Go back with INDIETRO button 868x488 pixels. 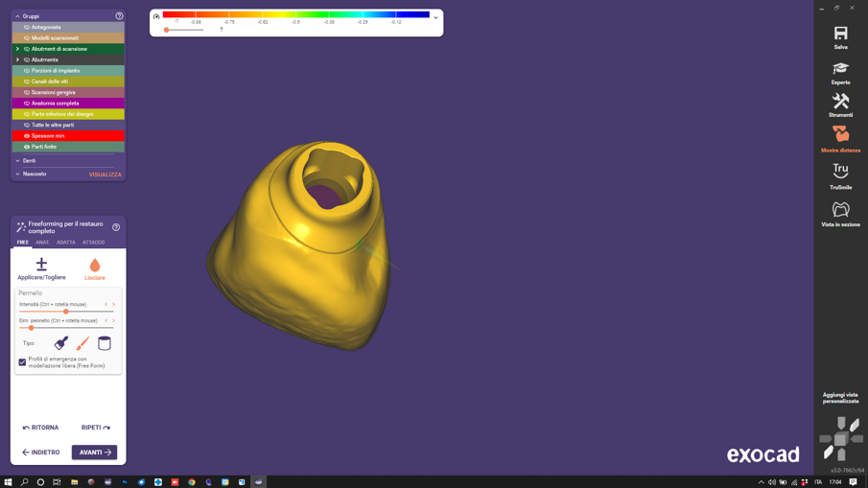point(41,452)
